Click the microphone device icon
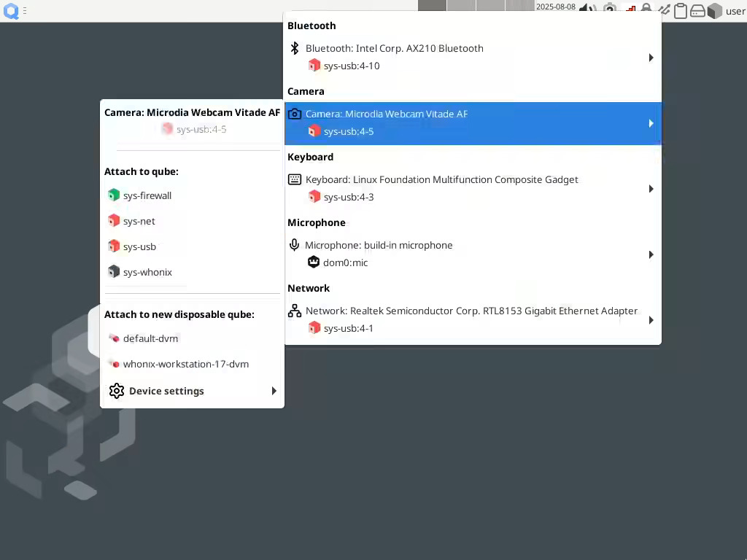Image resolution: width=747 pixels, height=560 pixels. coord(294,245)
